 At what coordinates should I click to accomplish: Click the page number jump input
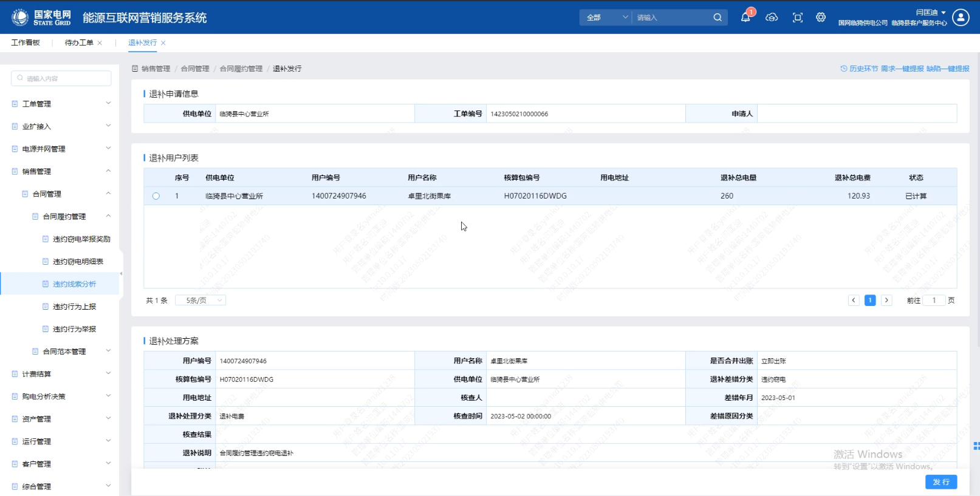(934, 301)
